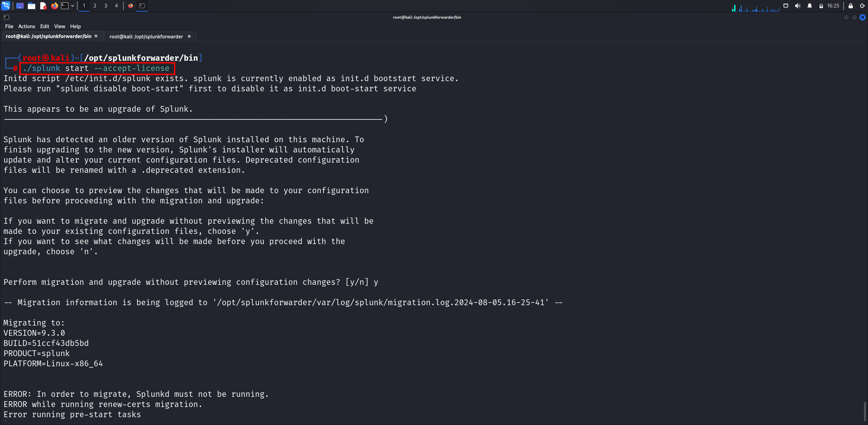Click the power manager battery icon
The height and width of the screenshot is (425, 868).
coord(821,6)
